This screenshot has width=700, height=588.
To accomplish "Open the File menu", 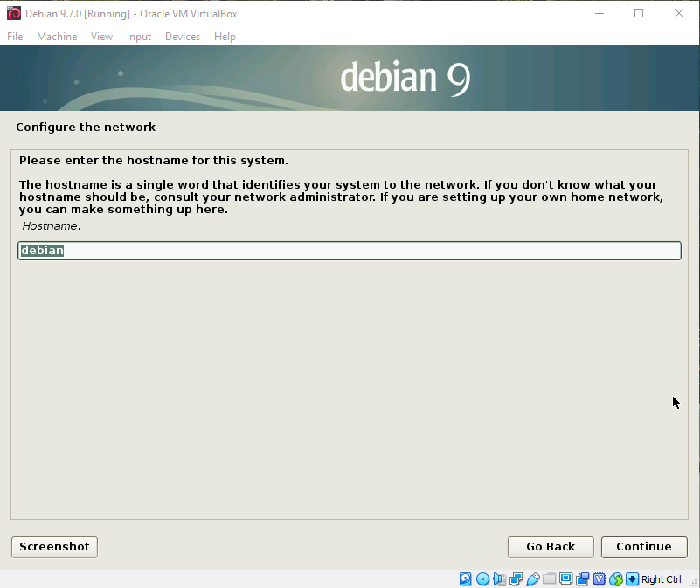I will click(x=15, y=37).
